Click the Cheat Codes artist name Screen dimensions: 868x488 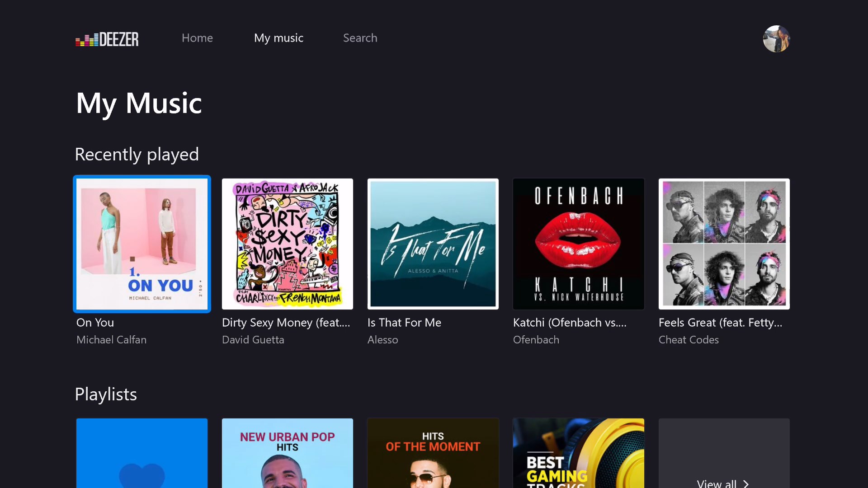[x=688, y=340]
